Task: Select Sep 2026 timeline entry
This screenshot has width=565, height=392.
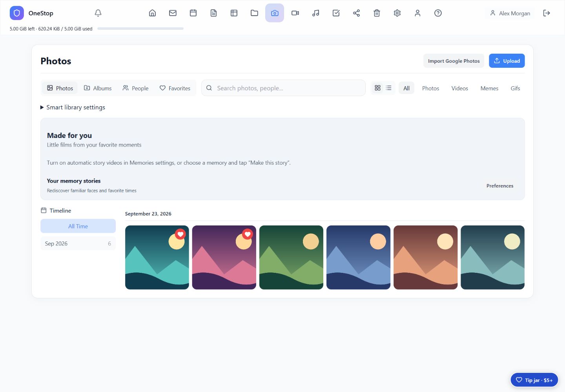Action: [78, 243]
